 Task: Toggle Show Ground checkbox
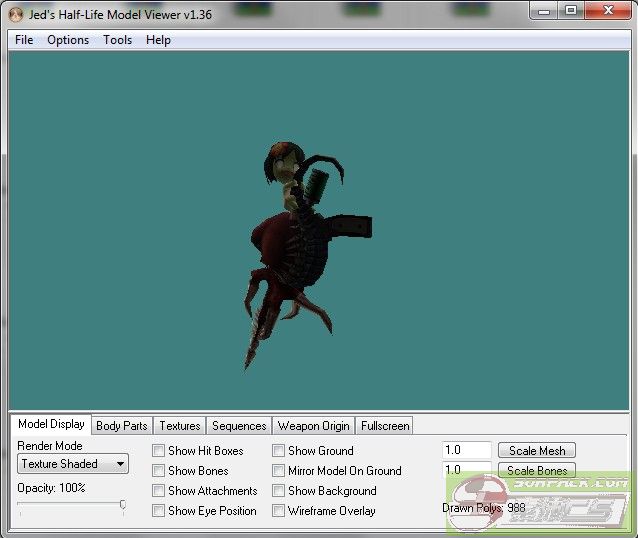tap(279, 451)
